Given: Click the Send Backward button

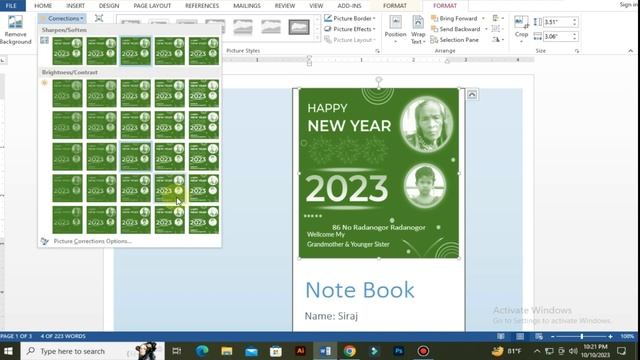Looking at the screenshot, I should tap(455, 29).
